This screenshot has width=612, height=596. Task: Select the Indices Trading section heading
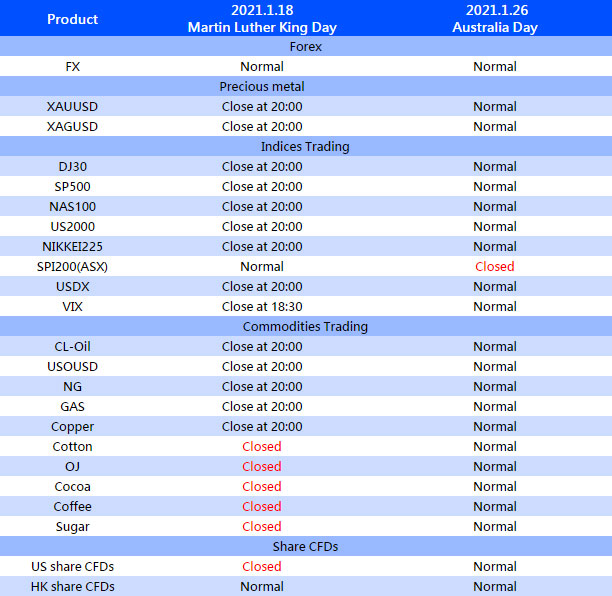point(305,146)
